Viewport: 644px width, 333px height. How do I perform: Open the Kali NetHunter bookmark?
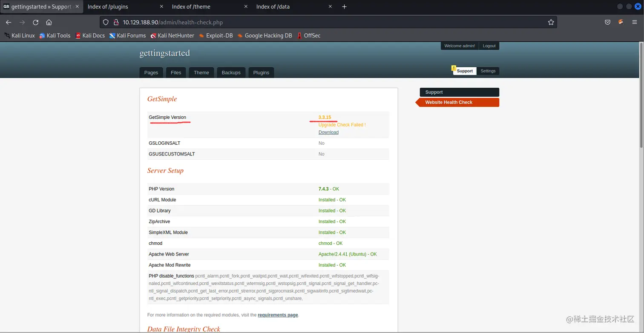click(x=172, y=35)
